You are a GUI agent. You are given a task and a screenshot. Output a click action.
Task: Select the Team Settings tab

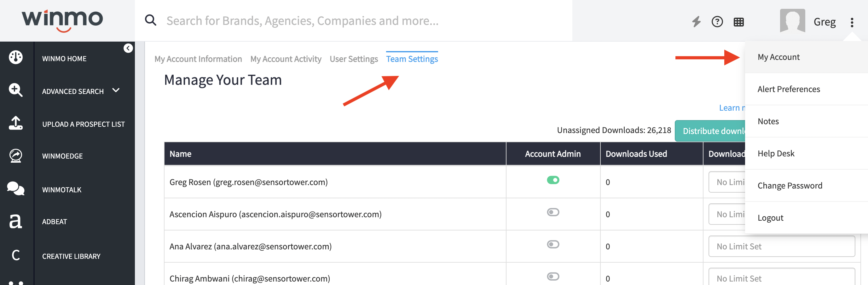(412, 59)
